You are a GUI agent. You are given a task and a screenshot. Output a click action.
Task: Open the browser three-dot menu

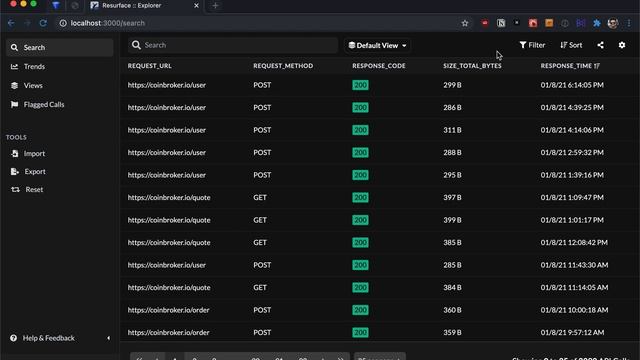[x=629, y=23]
